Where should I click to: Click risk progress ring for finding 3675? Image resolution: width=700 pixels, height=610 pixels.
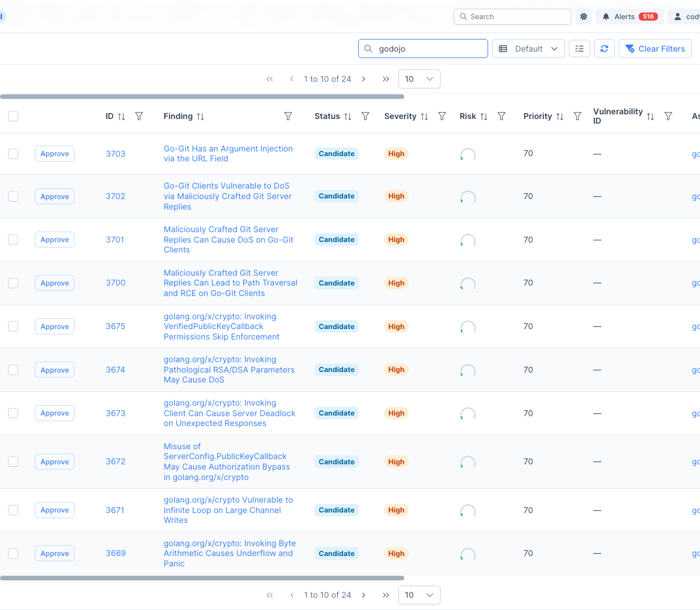coord(468,328)
